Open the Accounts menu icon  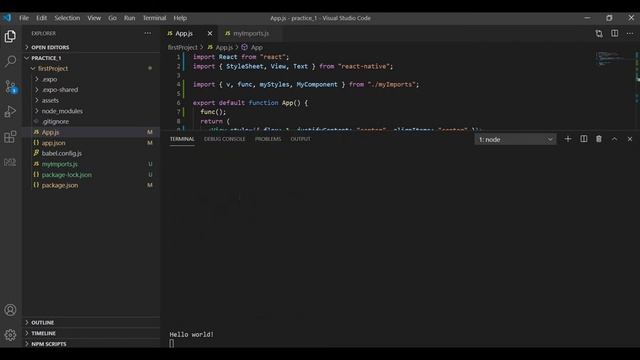point(10,310)
